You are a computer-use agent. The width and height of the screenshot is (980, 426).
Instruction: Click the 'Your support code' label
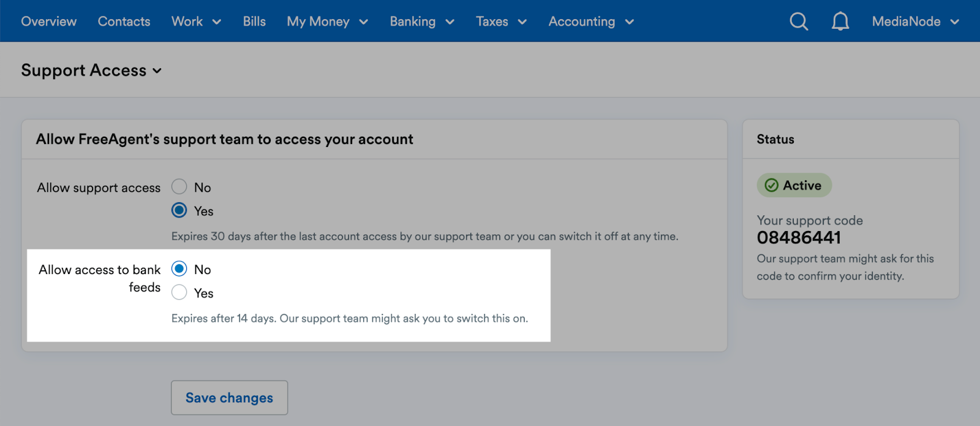pos(810,221)
